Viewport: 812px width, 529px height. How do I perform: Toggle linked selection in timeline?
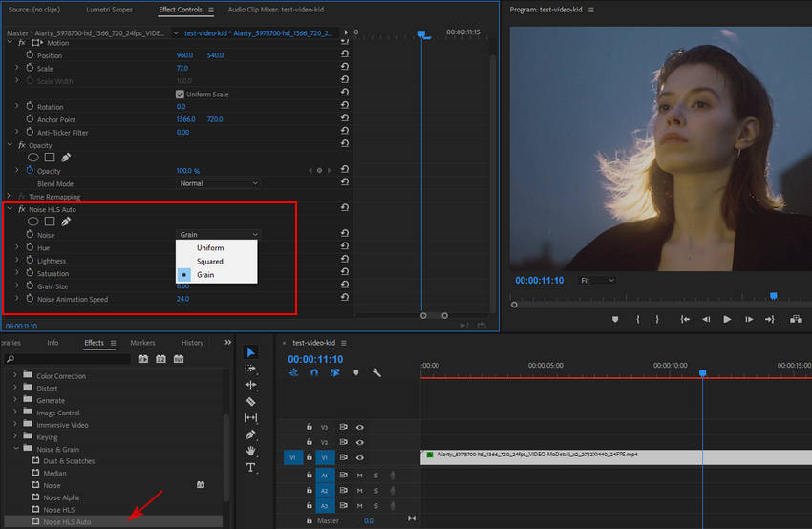click(x=335, y=372)
